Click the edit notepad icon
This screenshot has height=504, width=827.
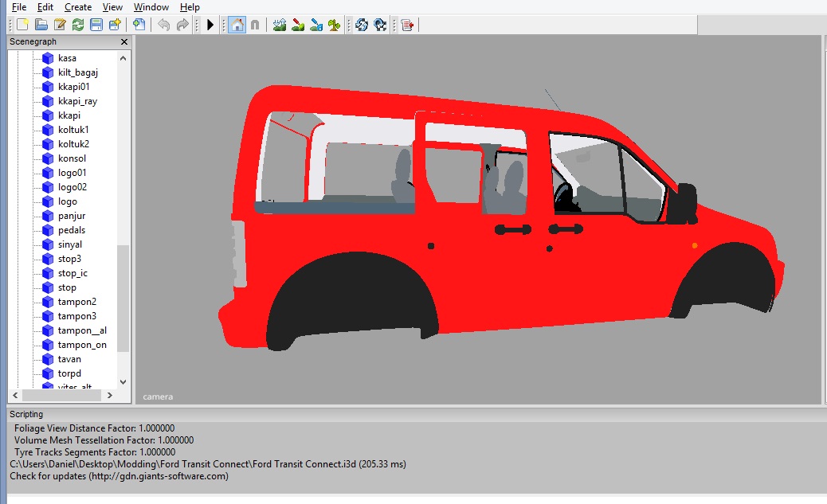(x=60, y=25)
